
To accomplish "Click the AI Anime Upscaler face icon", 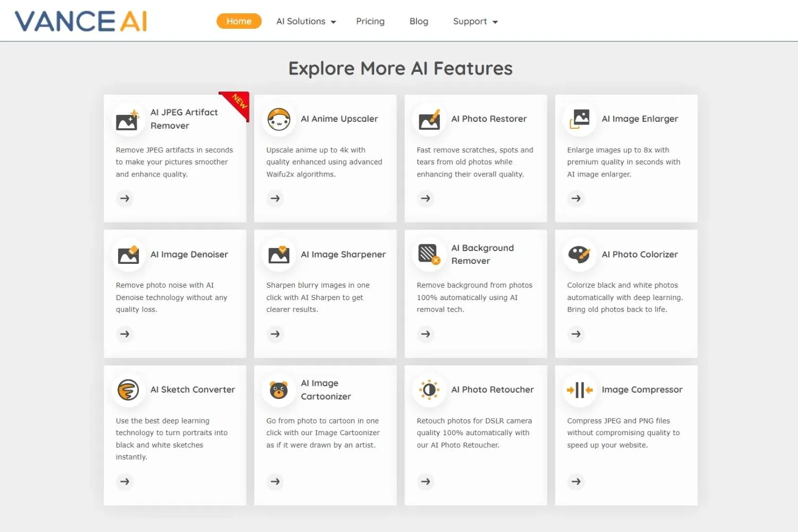I will point(279,119).
